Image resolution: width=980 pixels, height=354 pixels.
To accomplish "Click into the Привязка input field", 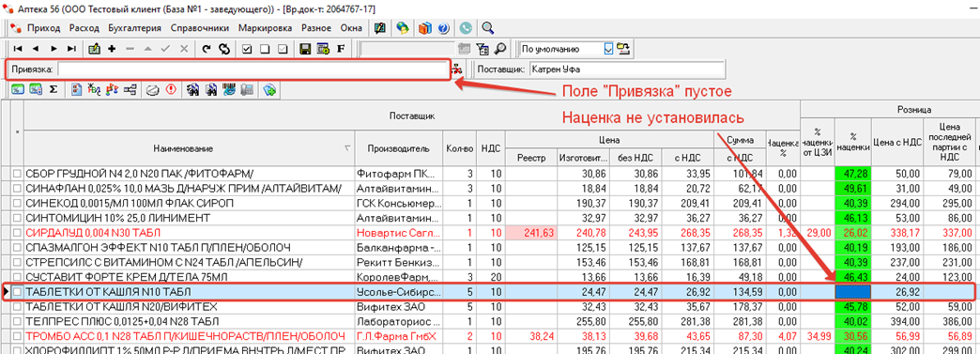I will [253, 69].
